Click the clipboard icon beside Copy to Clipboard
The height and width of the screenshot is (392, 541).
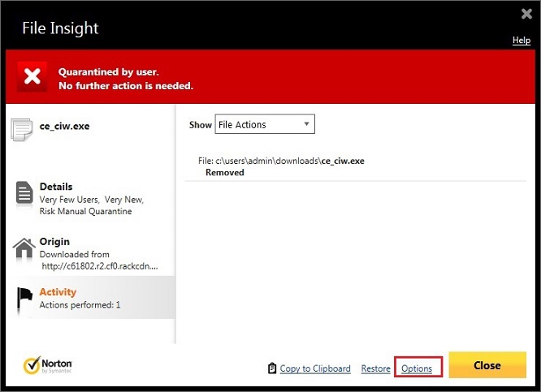(272, 368)
